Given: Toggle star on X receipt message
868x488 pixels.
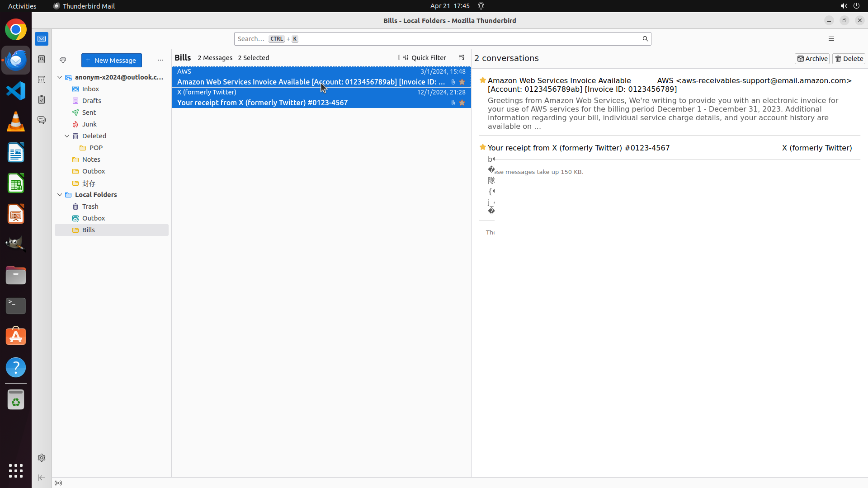Looking at the screenshot, I should (x=462, y=103).
